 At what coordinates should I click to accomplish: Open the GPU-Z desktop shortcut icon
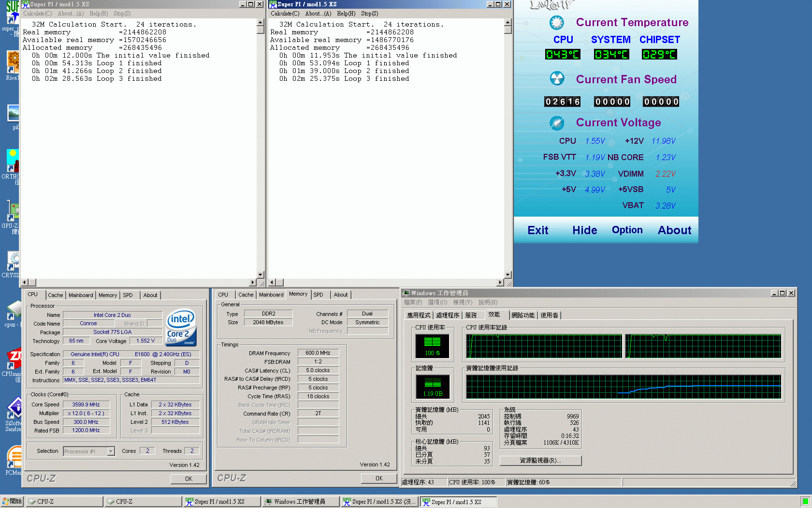[x=13, y=211]
